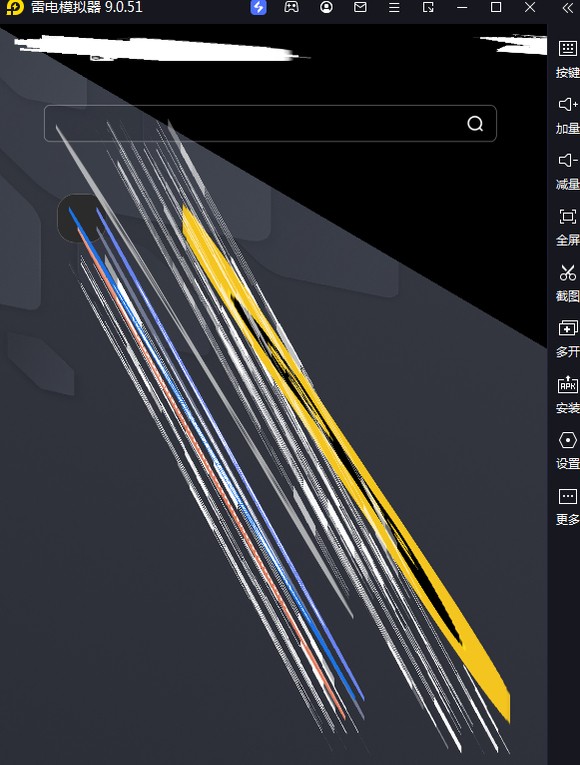The width and height of the screenshot is (580, 765).
Task: Open the hamburger menu in title bar
Action: (x=394, y=7)
